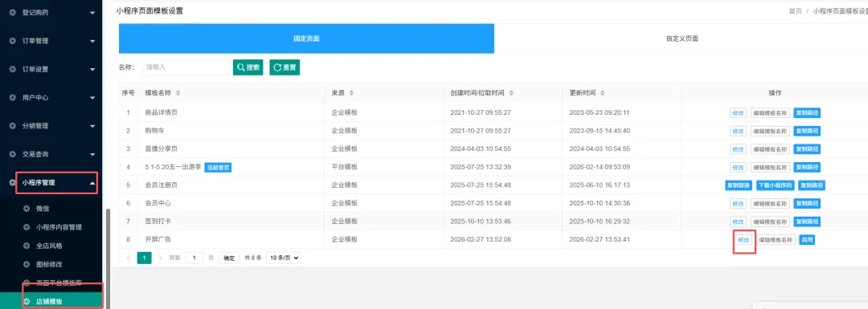Image resolution: width=868 pixels, height=309 pixels.
Task: Click 复制路径 for 会员注册页 row
Action: [x=812, y=185]
